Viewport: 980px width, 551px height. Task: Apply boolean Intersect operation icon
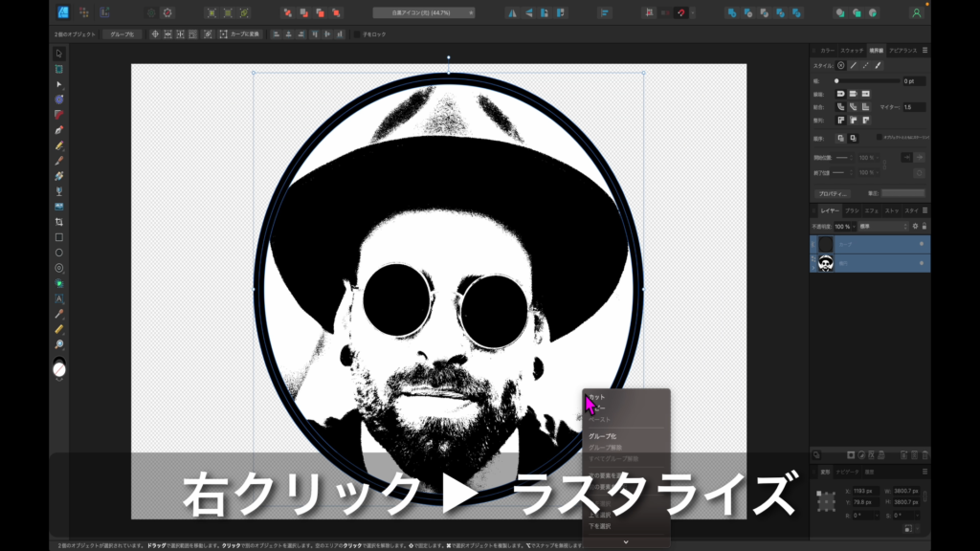(x=765, y=12)
